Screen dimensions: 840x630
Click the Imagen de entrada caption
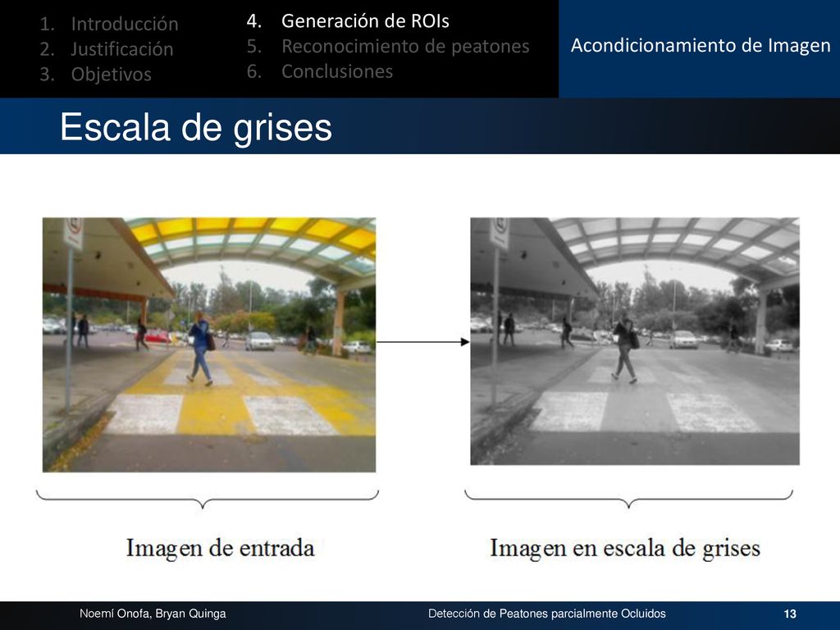pos(220,549)
